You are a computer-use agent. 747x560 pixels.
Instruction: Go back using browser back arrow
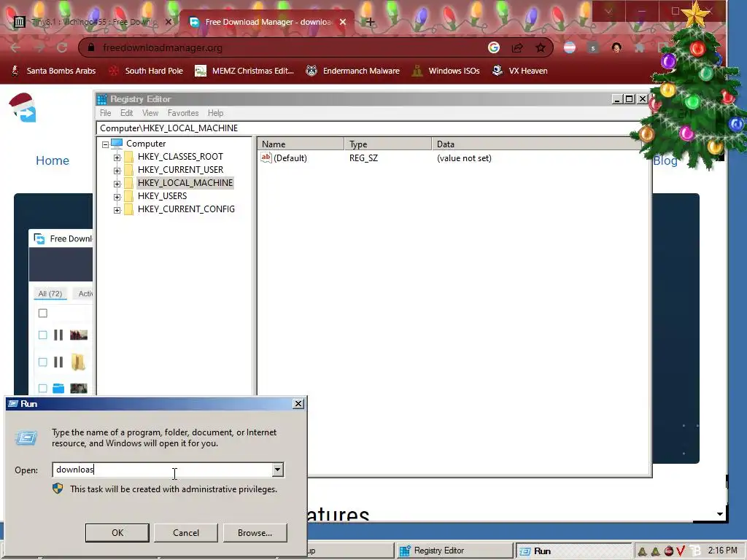point(15,47)
